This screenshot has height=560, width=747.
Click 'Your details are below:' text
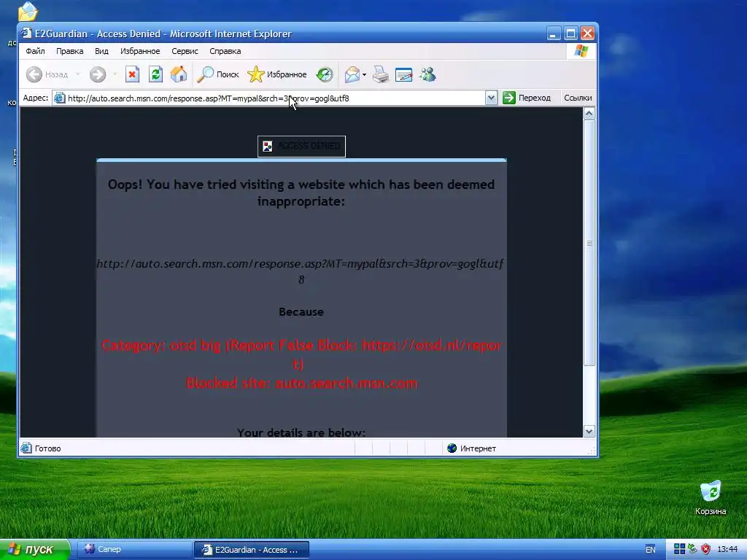301,432
